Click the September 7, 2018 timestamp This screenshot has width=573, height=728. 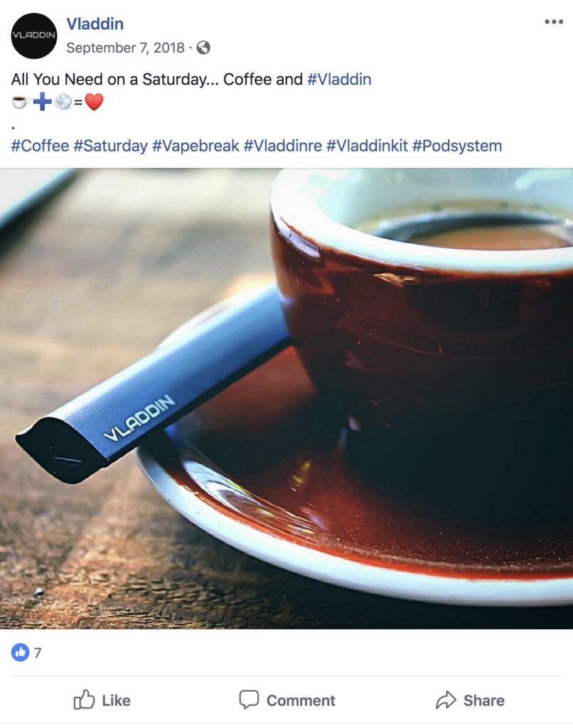[x=125, y=48]
